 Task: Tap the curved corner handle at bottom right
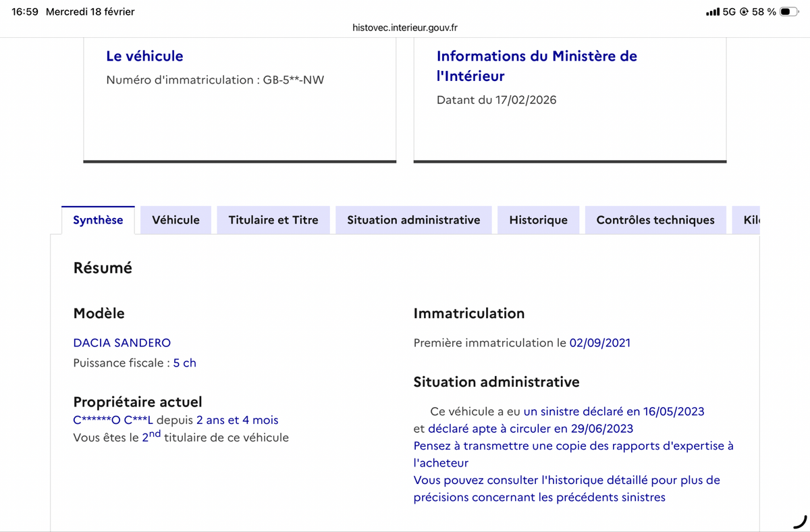tap(799, 521)
